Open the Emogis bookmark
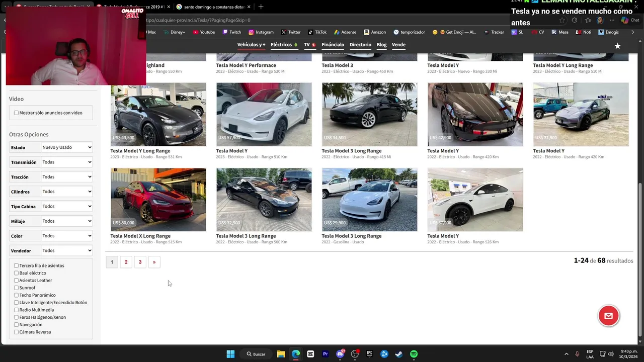 pyautogui.click(x=609, y=32)
